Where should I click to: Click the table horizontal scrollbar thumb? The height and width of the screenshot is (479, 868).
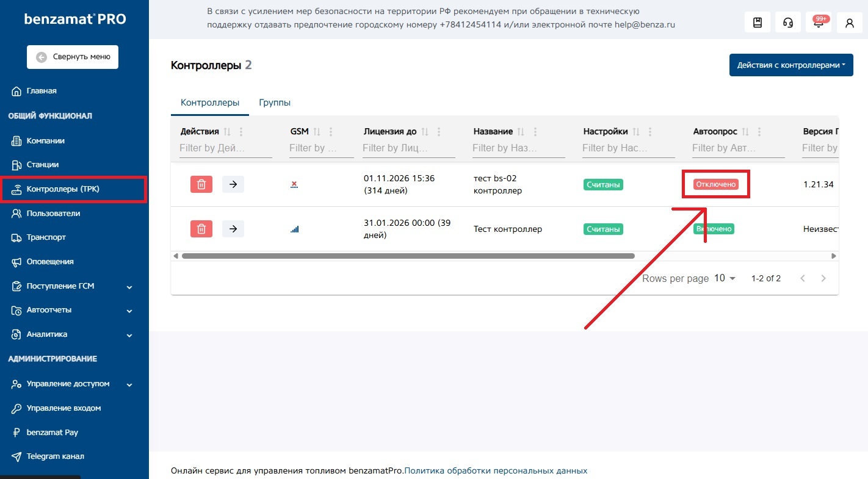pos(408,256)
